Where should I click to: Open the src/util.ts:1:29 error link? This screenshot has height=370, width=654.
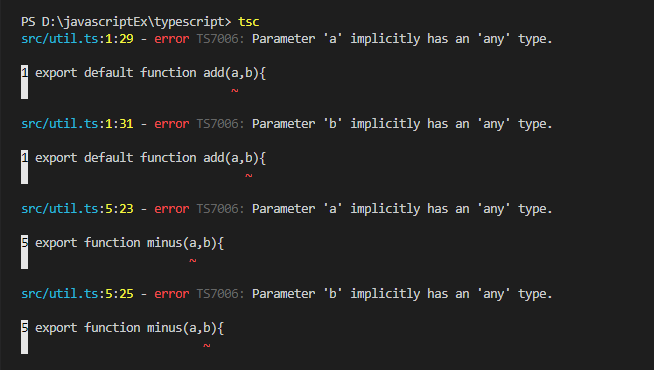tap(77, 39)
